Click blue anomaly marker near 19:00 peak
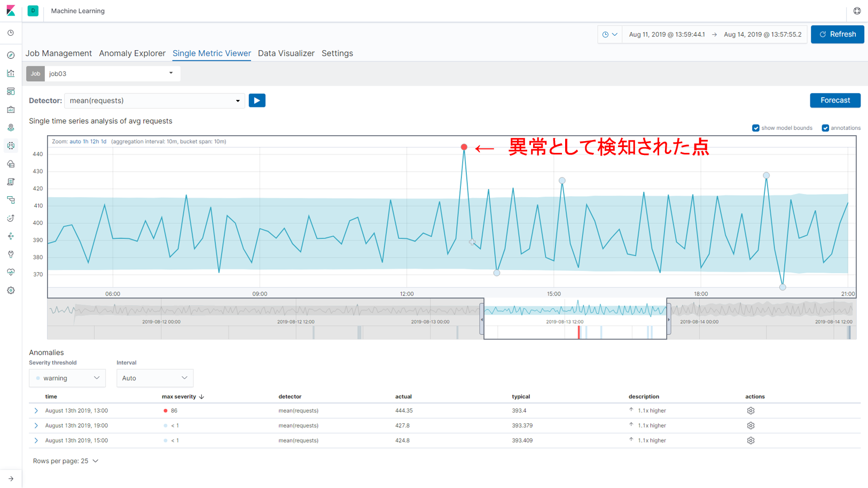Screen dimensions: 868x488 click(766, 175)
